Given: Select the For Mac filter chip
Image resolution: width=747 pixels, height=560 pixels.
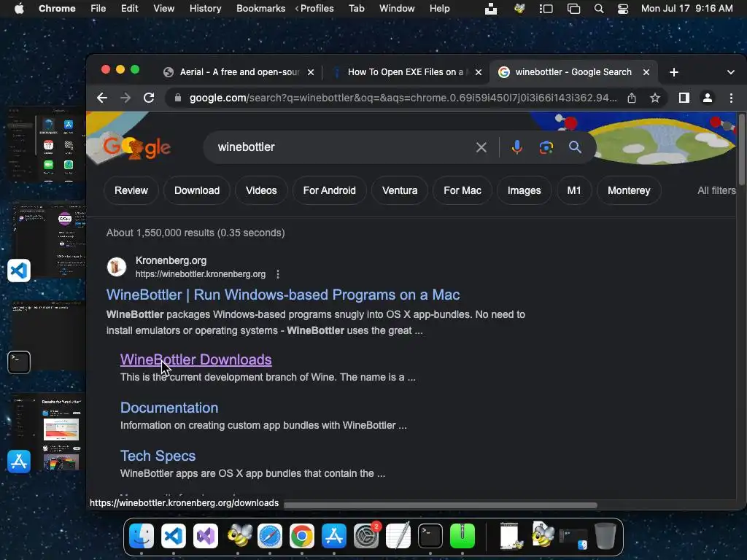Looking at the screenshot, I should click(462, 190).
